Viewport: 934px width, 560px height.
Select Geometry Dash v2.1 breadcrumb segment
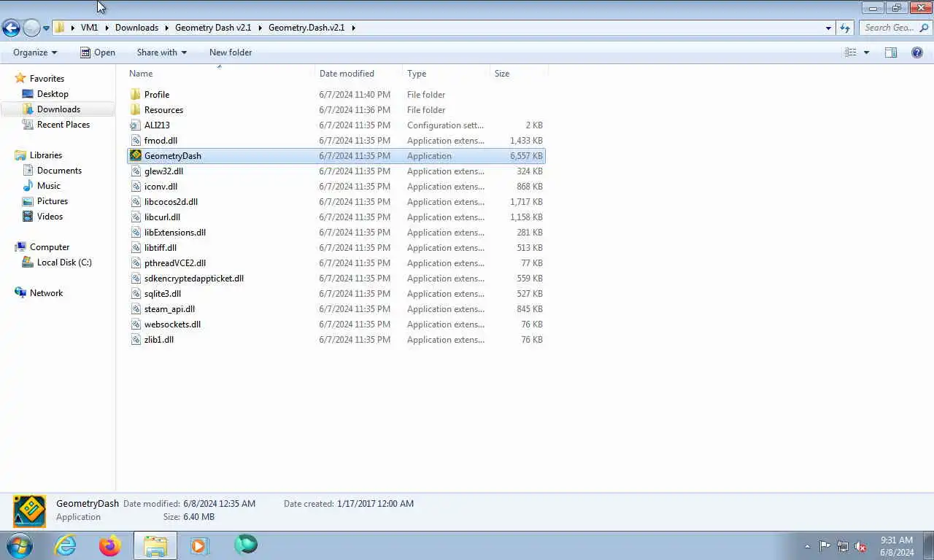[x=213, y=28]
